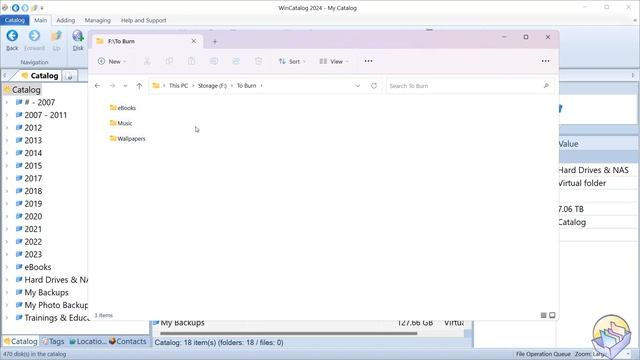Click To Burn in breadcrumb path
This screenshot has width=640, height=360.
(247, 86)
